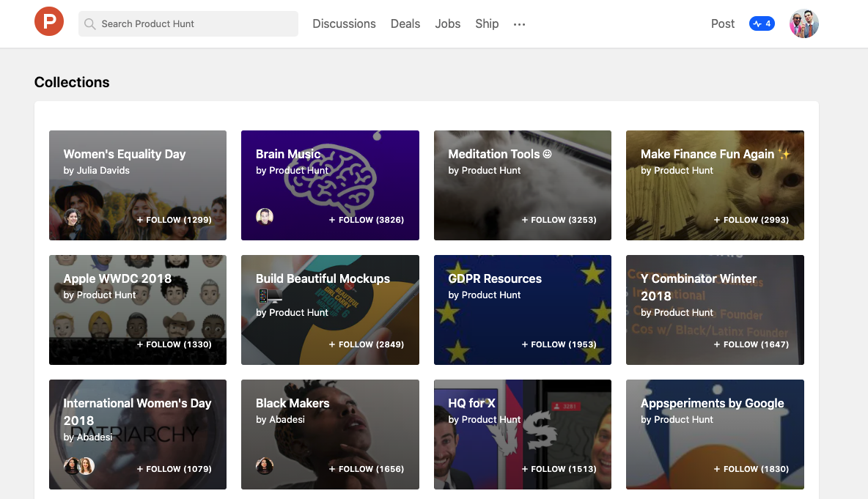Open the Appsperiments by Google title
This screenshot has height=499, width=868.
point(713,403)
